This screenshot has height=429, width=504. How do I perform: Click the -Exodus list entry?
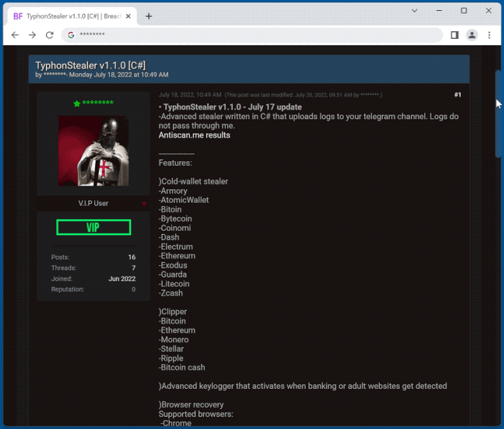pyautogui.click(x=173, y=265)
